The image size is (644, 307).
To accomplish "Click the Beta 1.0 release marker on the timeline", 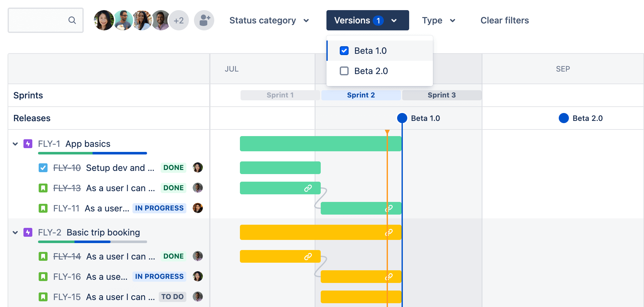I will [402, 118].
